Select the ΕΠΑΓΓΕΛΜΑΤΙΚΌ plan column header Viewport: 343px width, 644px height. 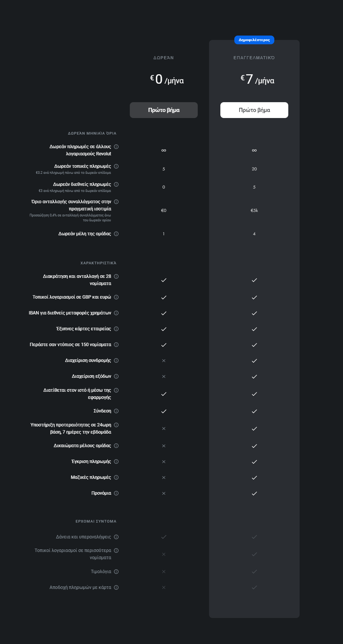pos(254,57)
